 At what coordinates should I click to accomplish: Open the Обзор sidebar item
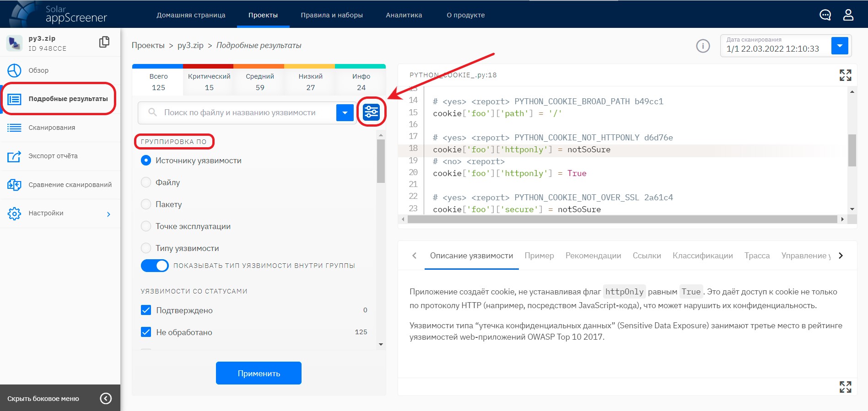60,70
